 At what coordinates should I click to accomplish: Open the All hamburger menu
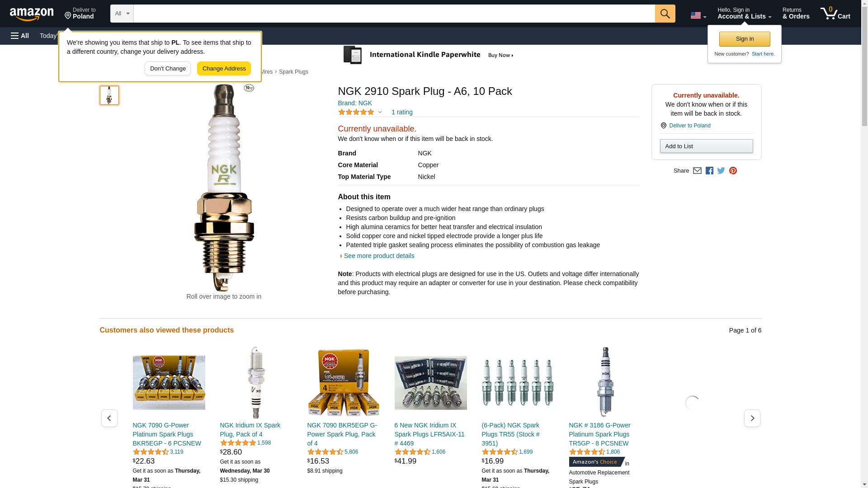point(20,36)
